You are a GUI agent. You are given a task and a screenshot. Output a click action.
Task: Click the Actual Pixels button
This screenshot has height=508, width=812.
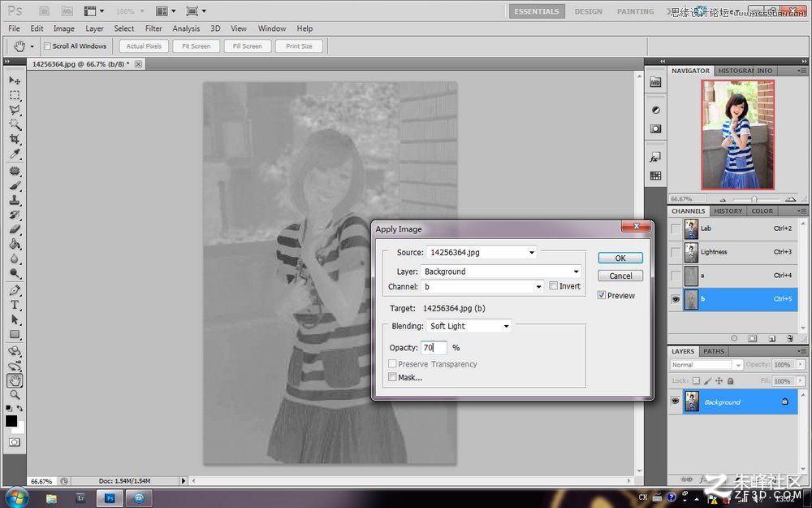tap(144, 46)
